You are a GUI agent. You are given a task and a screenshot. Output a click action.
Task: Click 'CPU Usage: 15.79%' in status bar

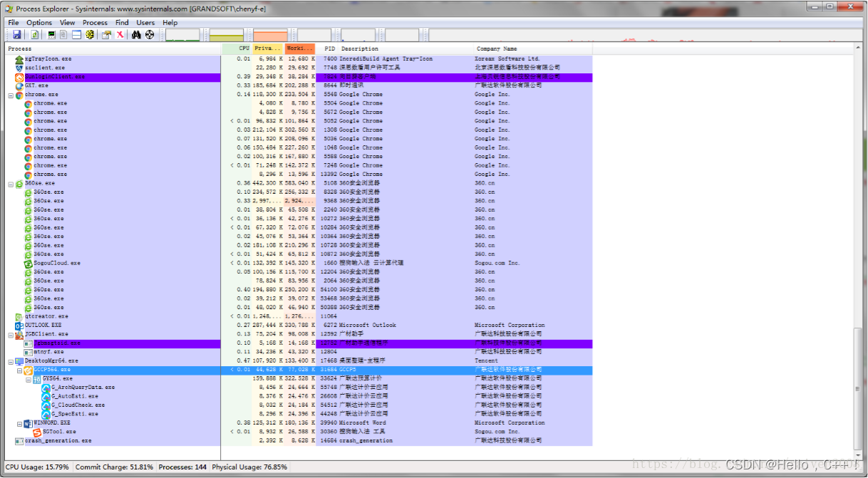tap(37, 467)
